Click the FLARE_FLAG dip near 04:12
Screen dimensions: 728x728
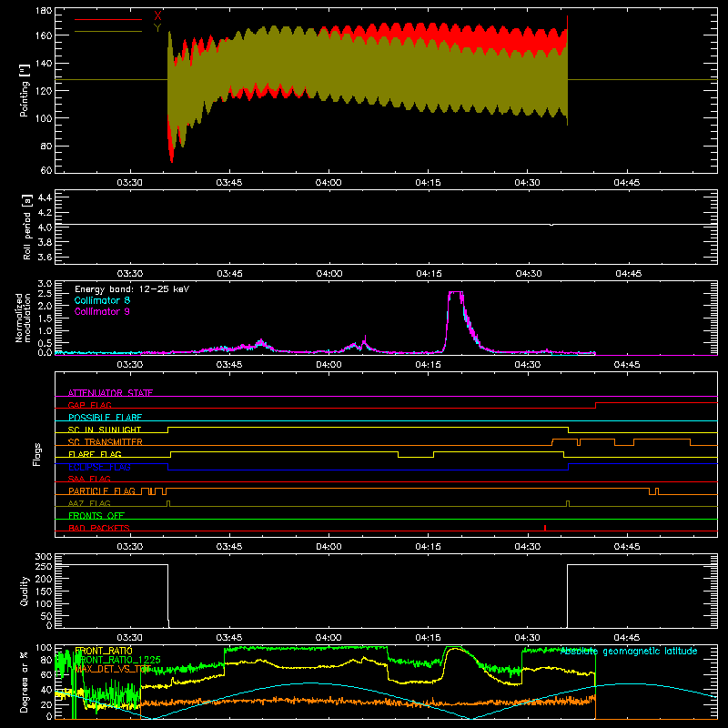(x=416, y=454)
